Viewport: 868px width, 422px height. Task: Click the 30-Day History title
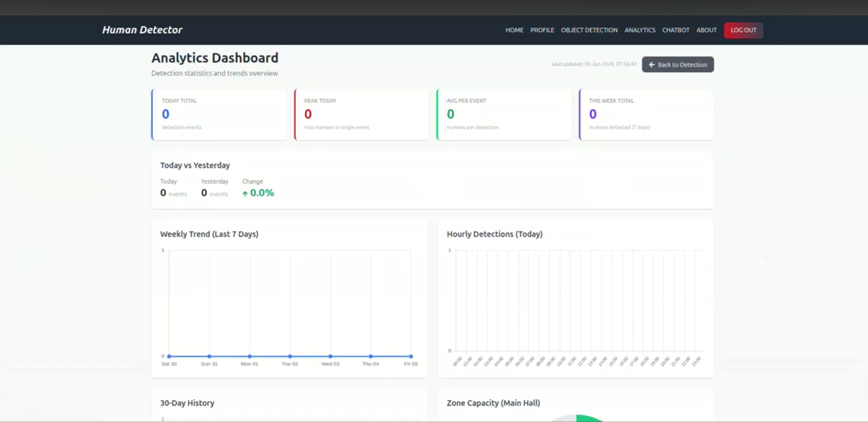[x=187, y=403]
